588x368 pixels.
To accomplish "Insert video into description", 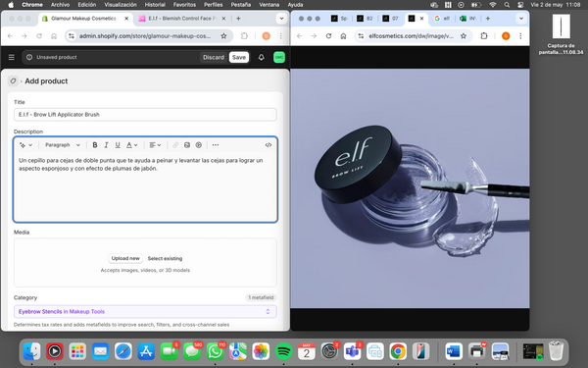I will point(199,145).
